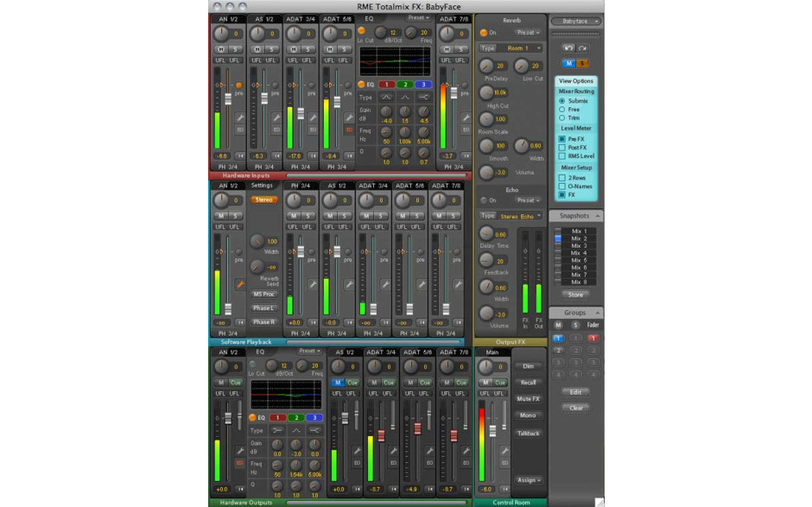Image resolution: width=812 pixels, height=507 pixels.
Task: Open the Echo Preset dropdown
Action: pyautogui.click(x=528, y=200)
